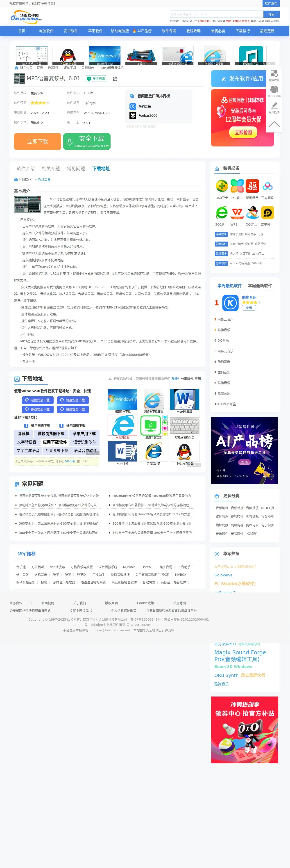
Task: Select 本周最新软件 tab
Action: point(260,286)
